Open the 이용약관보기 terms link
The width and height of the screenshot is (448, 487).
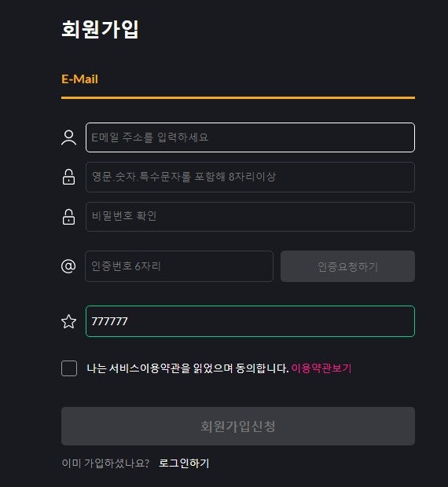321,368
